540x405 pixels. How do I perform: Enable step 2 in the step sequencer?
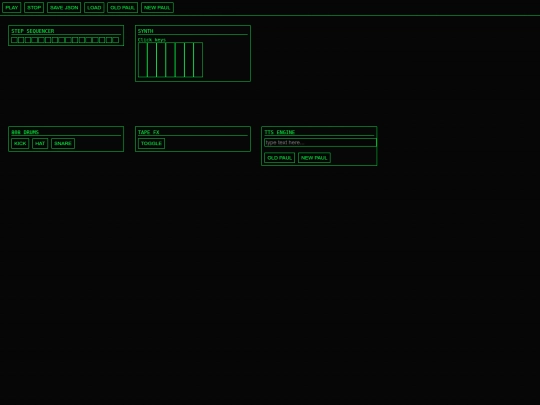[21, 40]
